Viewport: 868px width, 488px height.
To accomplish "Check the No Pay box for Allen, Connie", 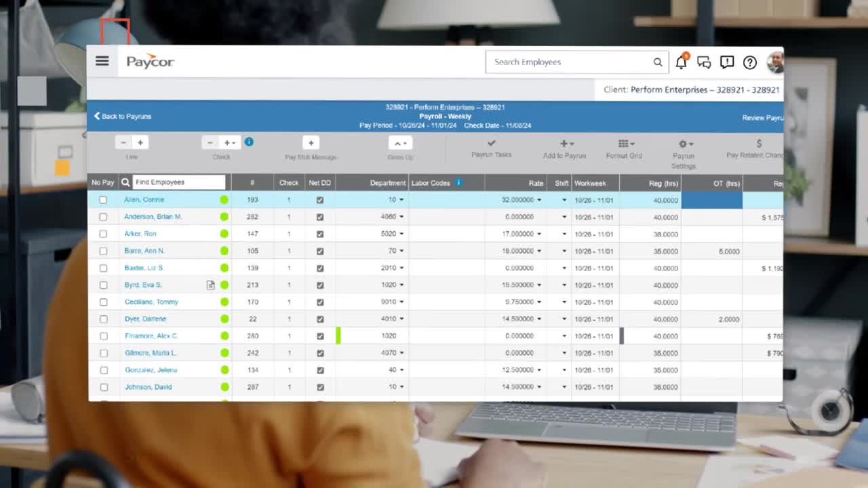I will (103, 200).
